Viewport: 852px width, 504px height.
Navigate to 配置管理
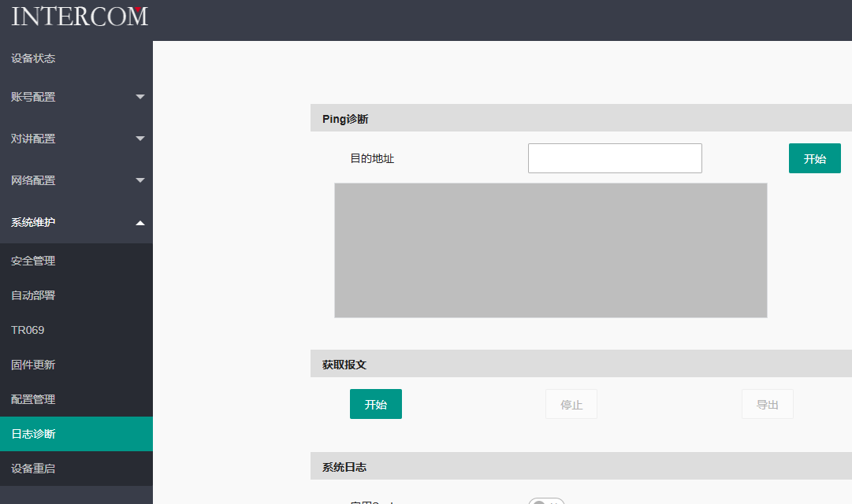33,399
